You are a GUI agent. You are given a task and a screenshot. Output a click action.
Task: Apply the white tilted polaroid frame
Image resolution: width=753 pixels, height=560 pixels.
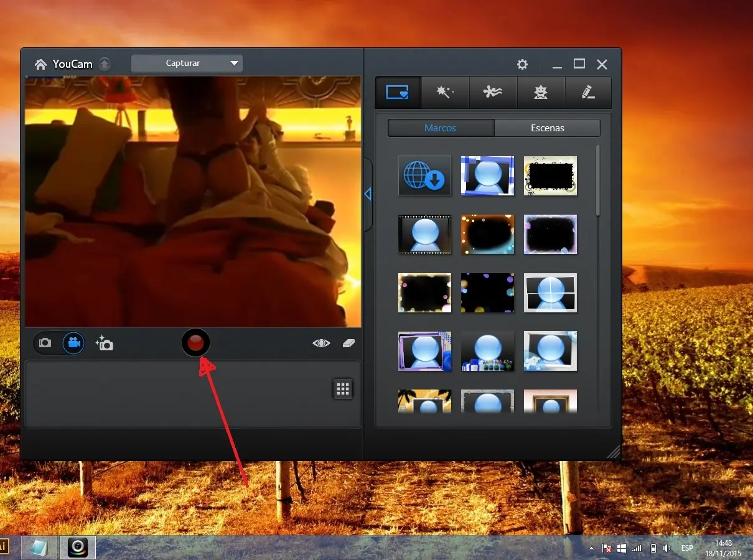[x=550, y=351]
